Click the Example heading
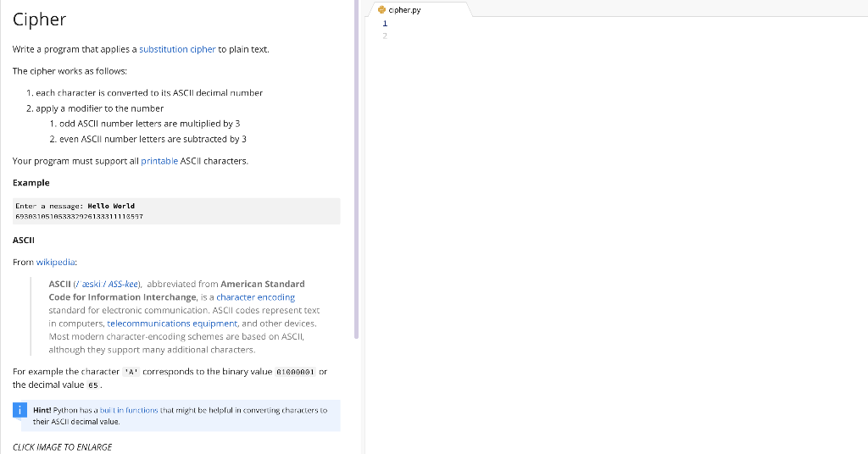 coord(31,183)
